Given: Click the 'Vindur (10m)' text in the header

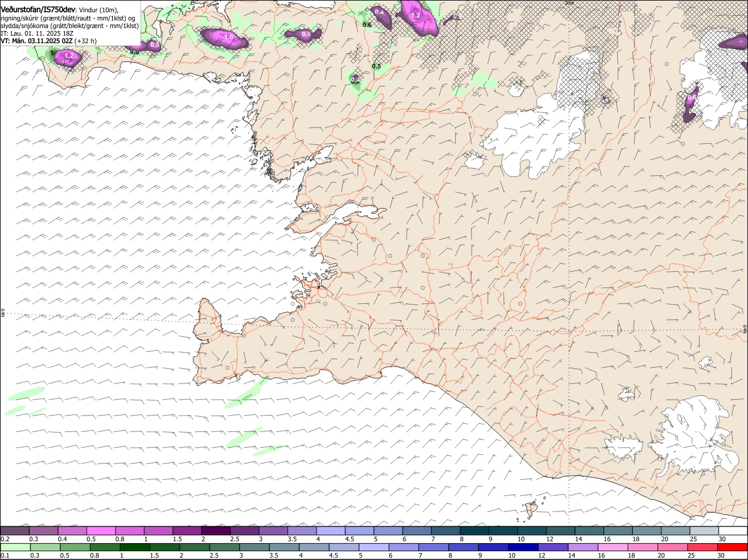Looking at the screenshot, I should click(98, 10).
